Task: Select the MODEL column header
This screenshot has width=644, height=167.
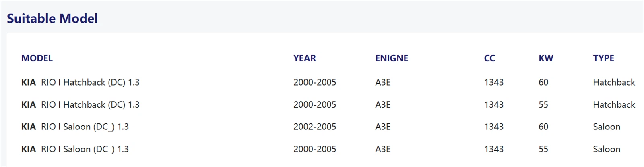Action: pos(37,58)
